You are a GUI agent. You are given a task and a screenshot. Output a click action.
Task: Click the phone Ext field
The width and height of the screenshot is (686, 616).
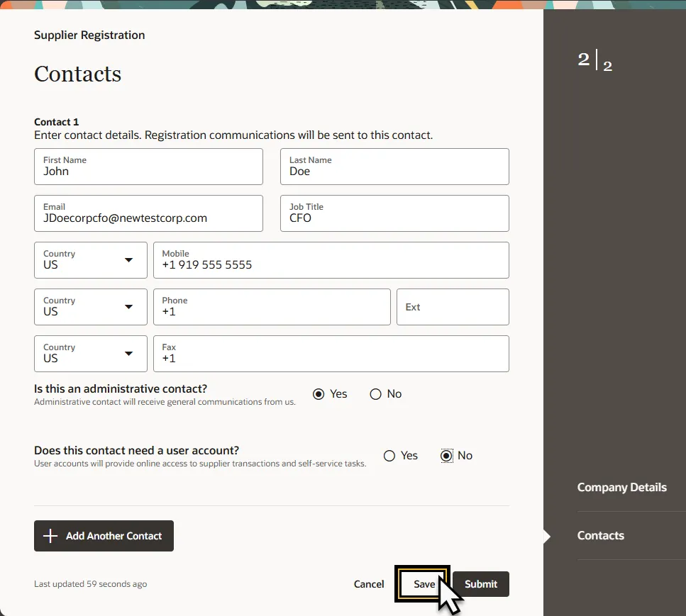coord(453,308)
